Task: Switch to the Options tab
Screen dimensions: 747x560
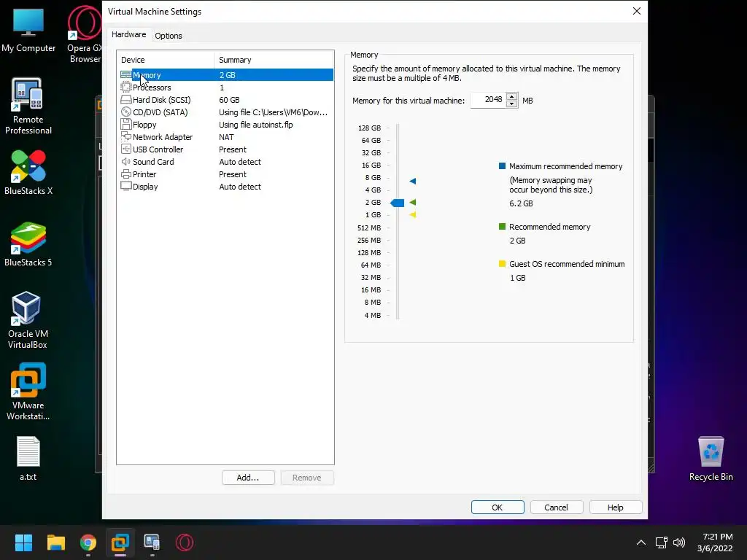Action: 169,36
